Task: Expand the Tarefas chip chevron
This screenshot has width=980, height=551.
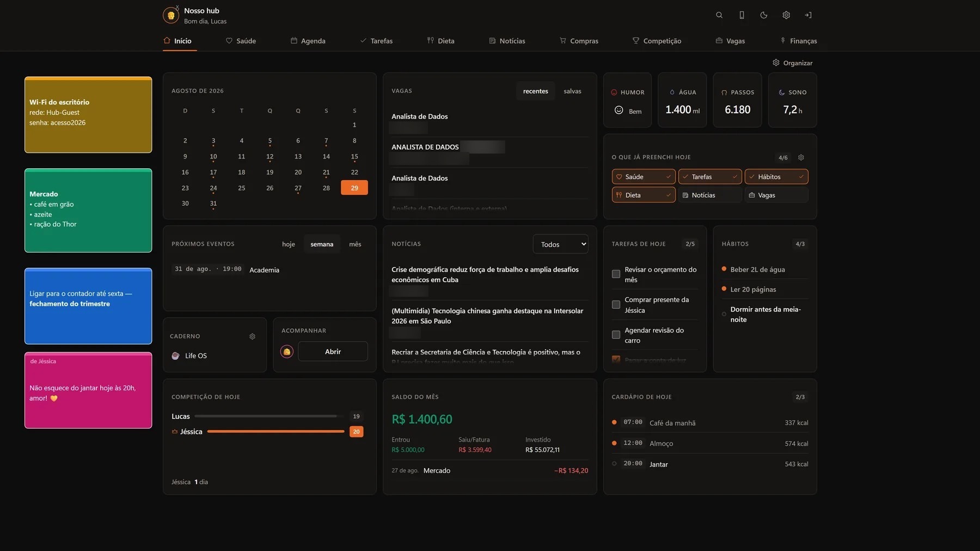Action: 735,177
